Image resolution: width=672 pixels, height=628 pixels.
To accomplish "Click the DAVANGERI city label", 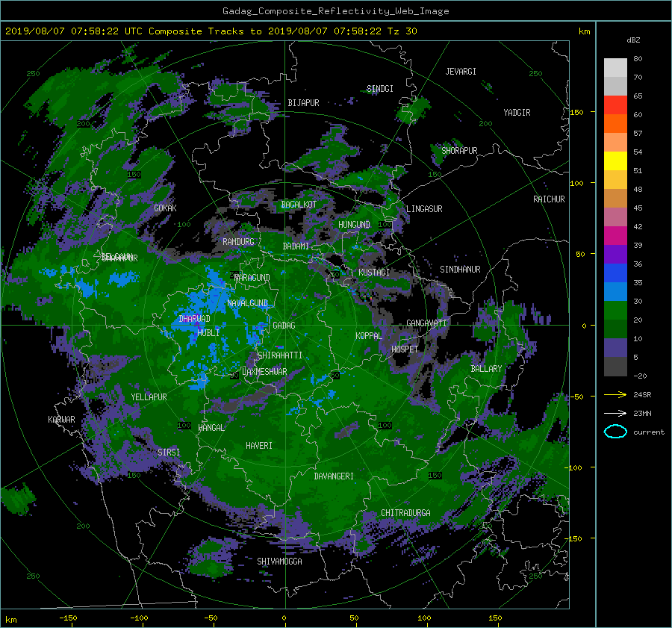I will (334, 476).
